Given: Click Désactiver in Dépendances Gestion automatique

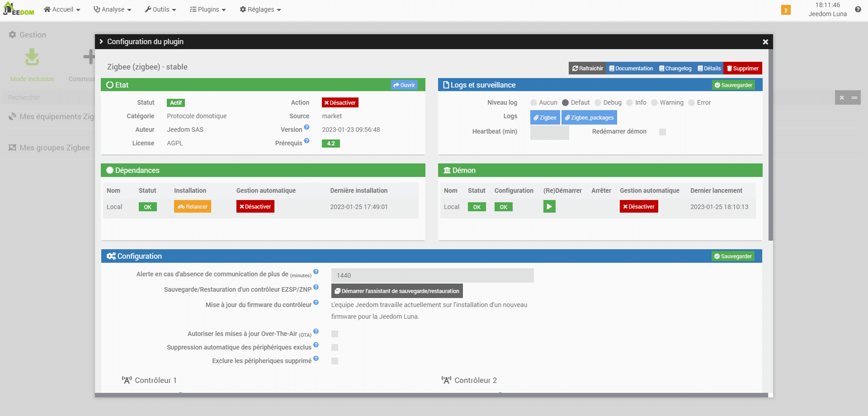Looking at the screenshot, I should (255, 206).
